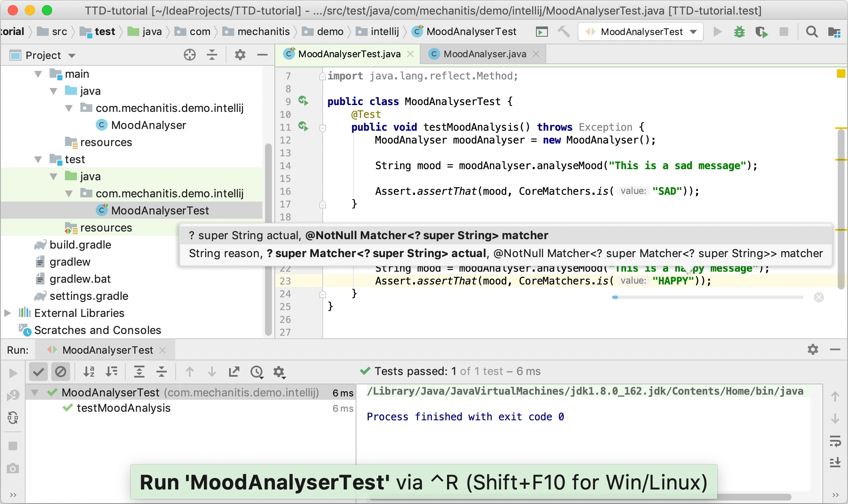Select the mechanitis breadcrumb item
The image size is (848, 504).
point(262,31)
